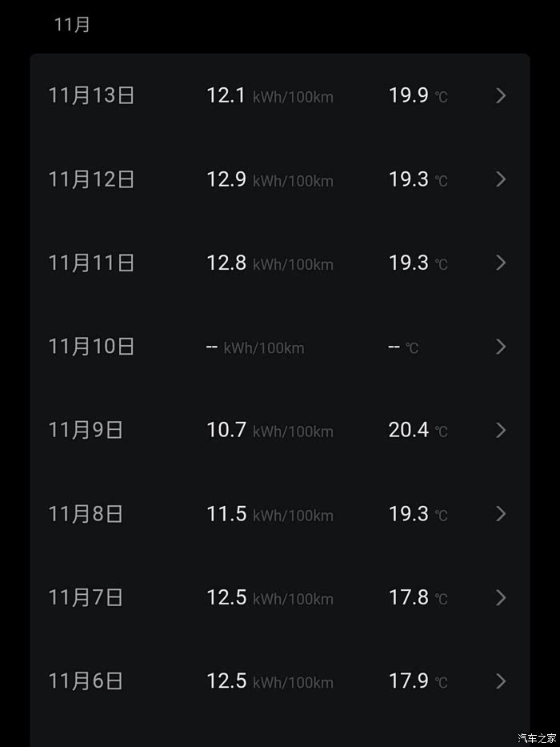Open the arrow on the 11月10日 row
Image resolution: width=560 pixels, height=747 pixels.
501,347
